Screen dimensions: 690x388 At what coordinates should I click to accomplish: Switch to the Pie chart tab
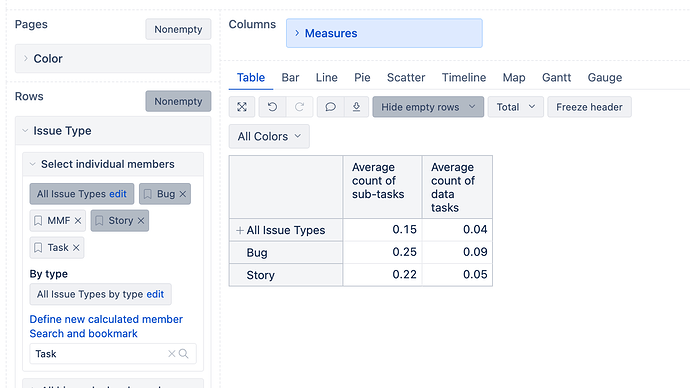click(x=362, y=77)
